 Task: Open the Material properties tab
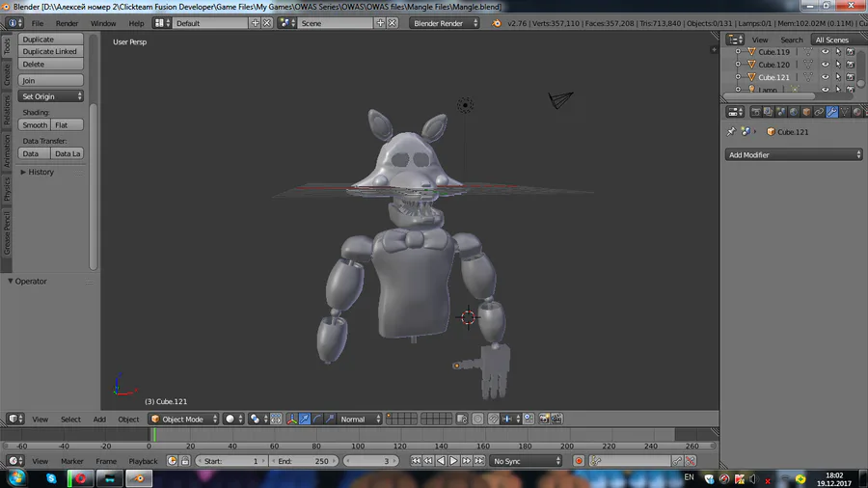(x=857, y=112)
